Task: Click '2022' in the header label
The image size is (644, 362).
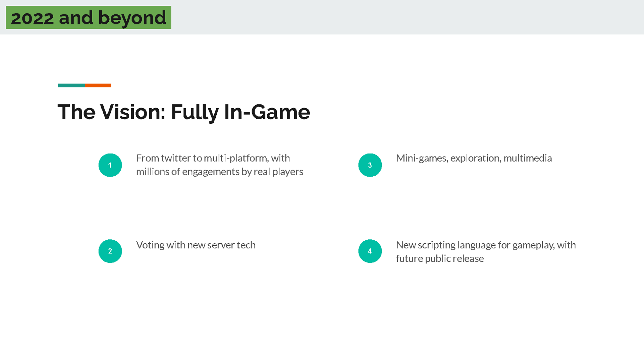Action: 32,18
